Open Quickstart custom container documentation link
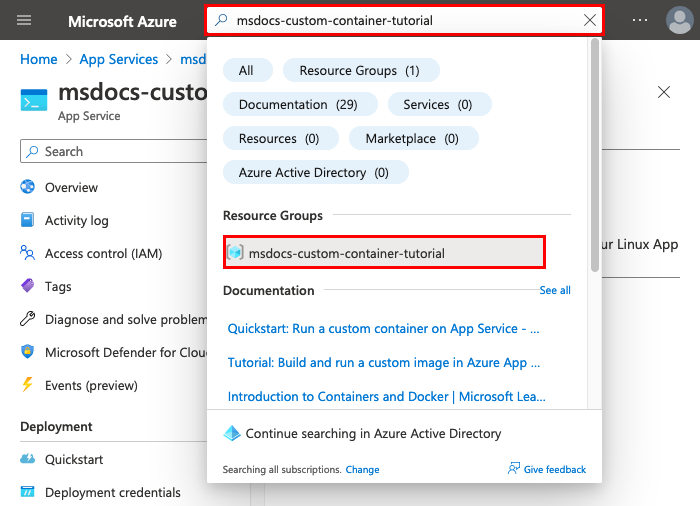This screenshot has height=506, width=700. pyautogui.click(x=383, y=328)
